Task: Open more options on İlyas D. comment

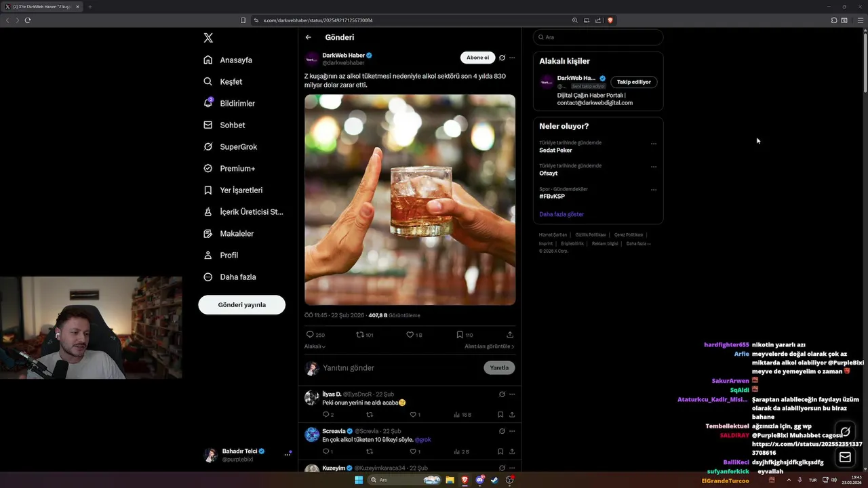Action: coord(512,394)
